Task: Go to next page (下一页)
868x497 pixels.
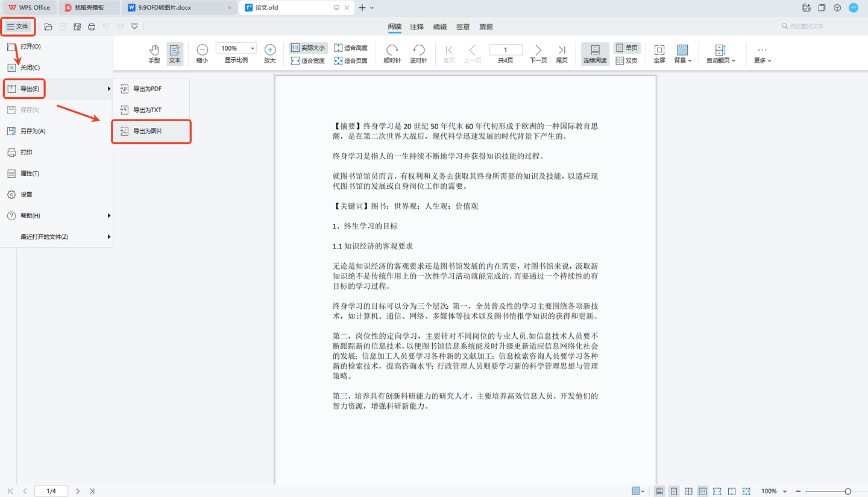Action: [x=538, y=53]
